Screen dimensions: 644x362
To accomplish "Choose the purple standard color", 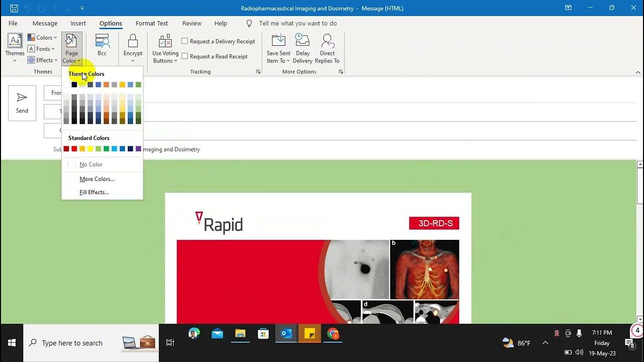I will [138, 149].
